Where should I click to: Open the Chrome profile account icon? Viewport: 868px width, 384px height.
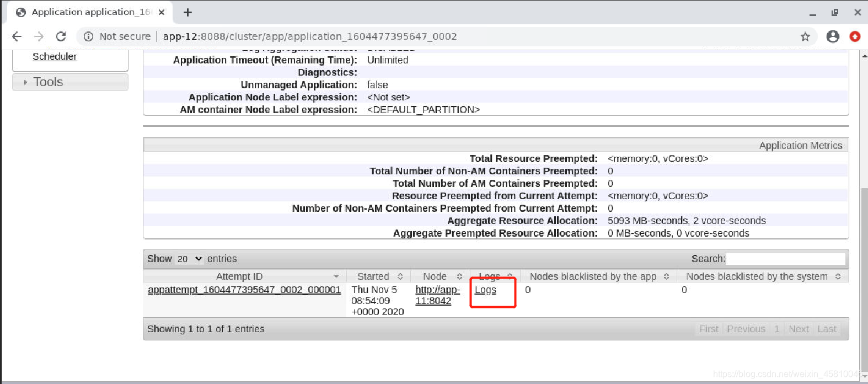833,36
